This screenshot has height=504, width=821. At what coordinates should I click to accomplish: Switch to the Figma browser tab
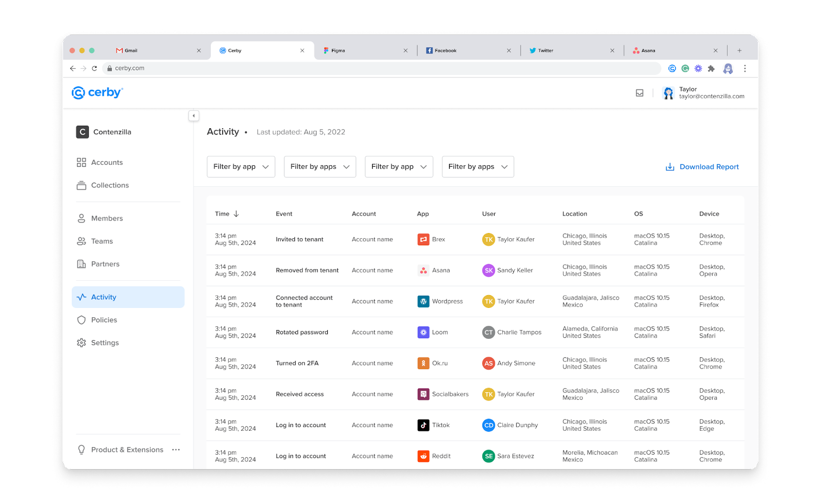tap(365, 50)
